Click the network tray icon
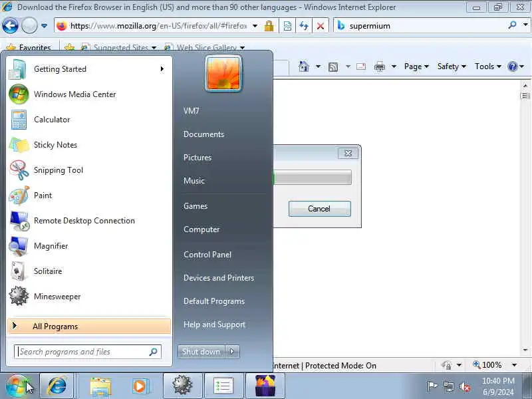Viewport: 532px width, 399px height. pos(448,386)
